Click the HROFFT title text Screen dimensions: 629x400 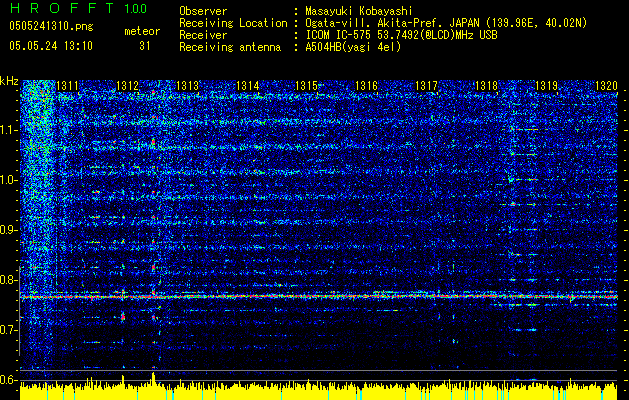click(62, 8)
